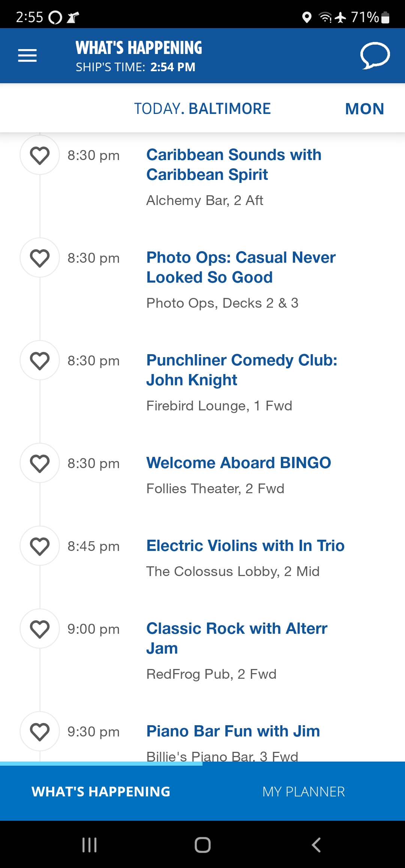Image resolution: width=405 pixels, height=868 pixels.
Task: Favorite the Photo Ops Casual event
Action: coord(40,257)
